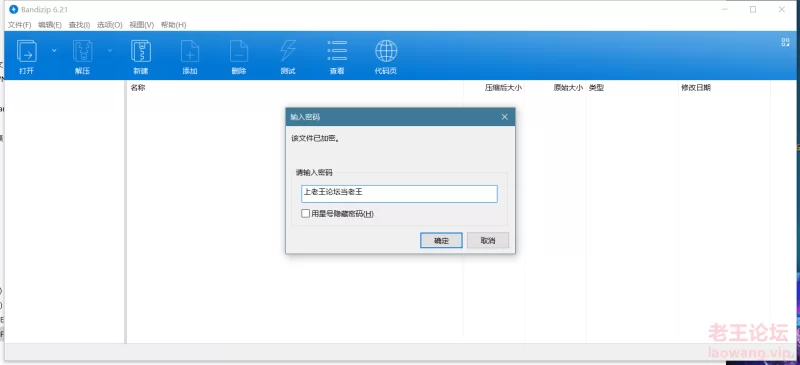
Task: Close the 输入密码 dialog
Action: [505, 117]
